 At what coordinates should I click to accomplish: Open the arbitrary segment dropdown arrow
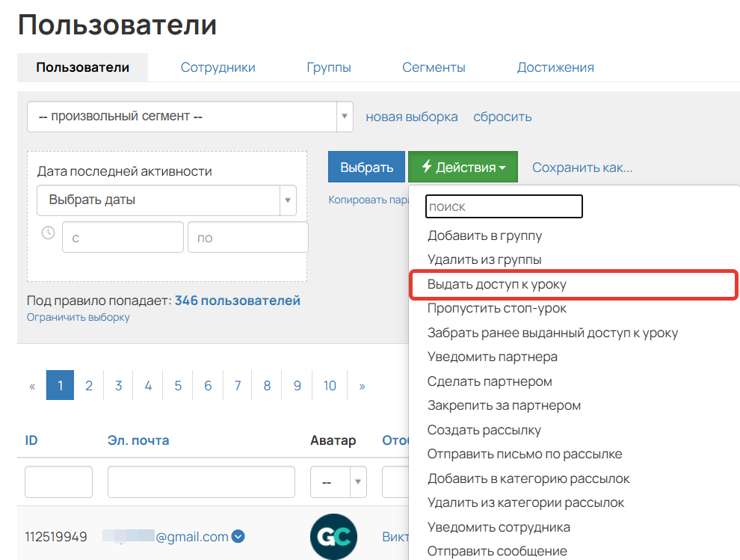coord(345,117)
